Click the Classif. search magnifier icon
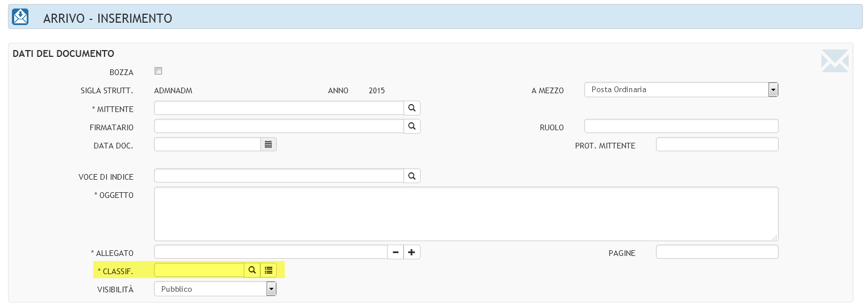This screenshot has height=306, width=868. (x=252, y=270)
